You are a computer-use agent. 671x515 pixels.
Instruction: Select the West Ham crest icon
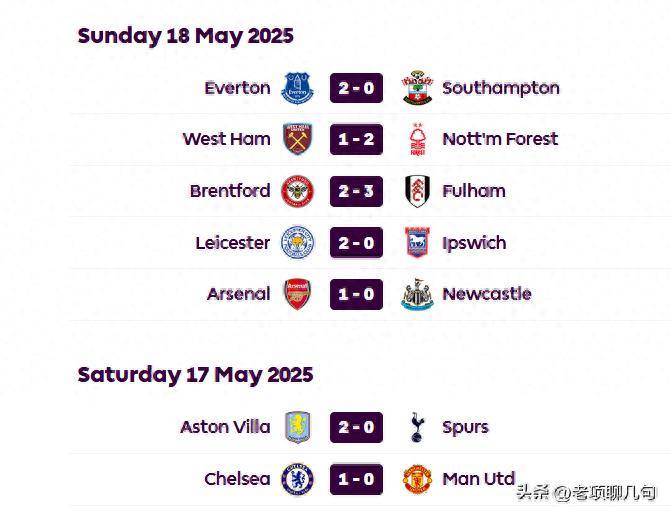click(298, 139)
